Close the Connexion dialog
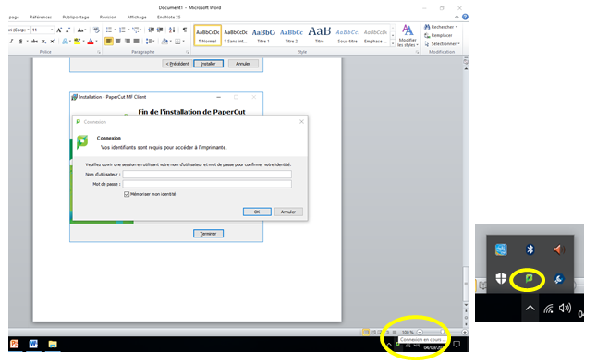Screen dimensions: 597x364 pyautogui.click(x=301, y=121)
